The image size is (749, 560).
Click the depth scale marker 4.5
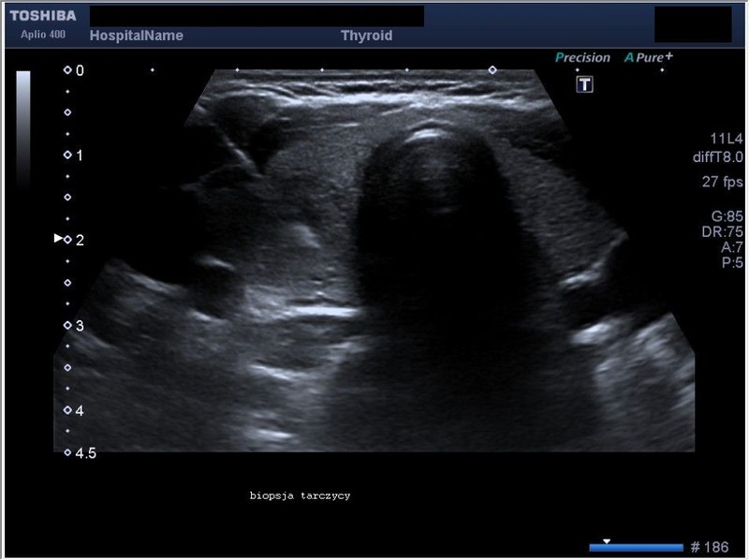pyautogui.click(x=80, y=453)
